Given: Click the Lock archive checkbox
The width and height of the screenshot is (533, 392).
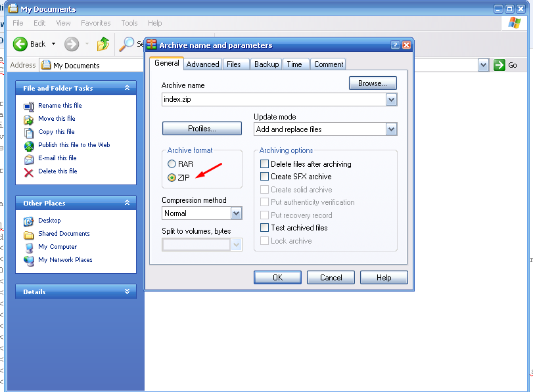Looking at the screenshot, I should (264, 241).
